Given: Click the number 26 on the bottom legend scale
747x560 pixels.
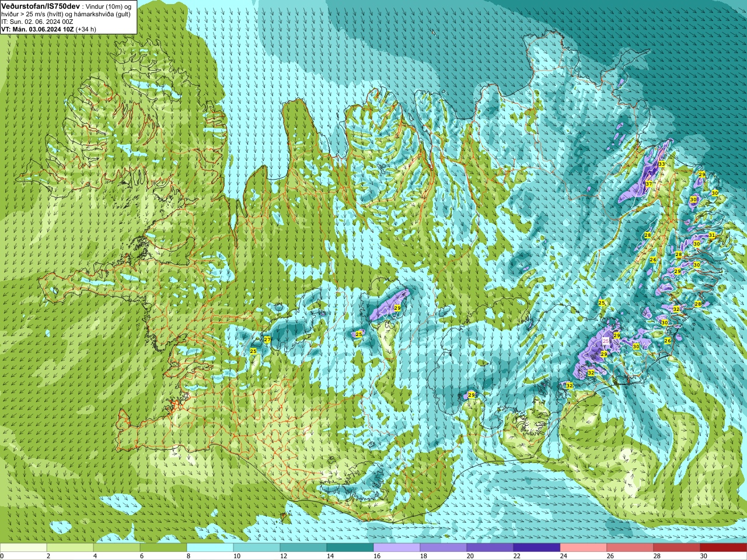Looking at the screenshot, I should (610, 556).
